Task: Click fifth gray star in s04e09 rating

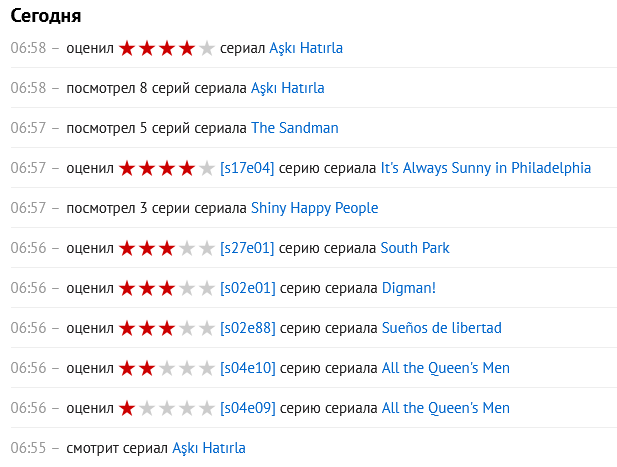Action: tap(207, 408)
